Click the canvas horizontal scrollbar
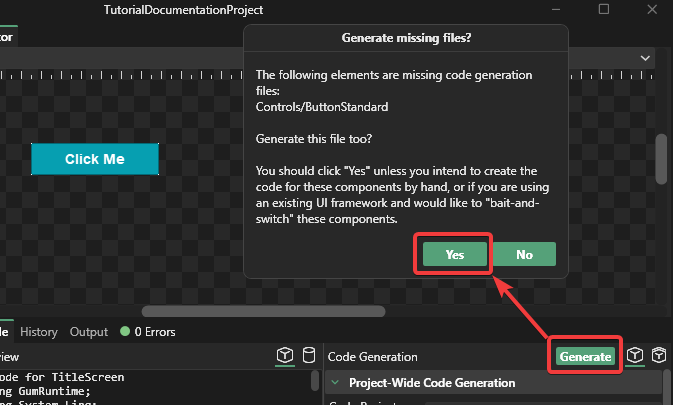Screen dimensions: 673x405 pos(262,312)
